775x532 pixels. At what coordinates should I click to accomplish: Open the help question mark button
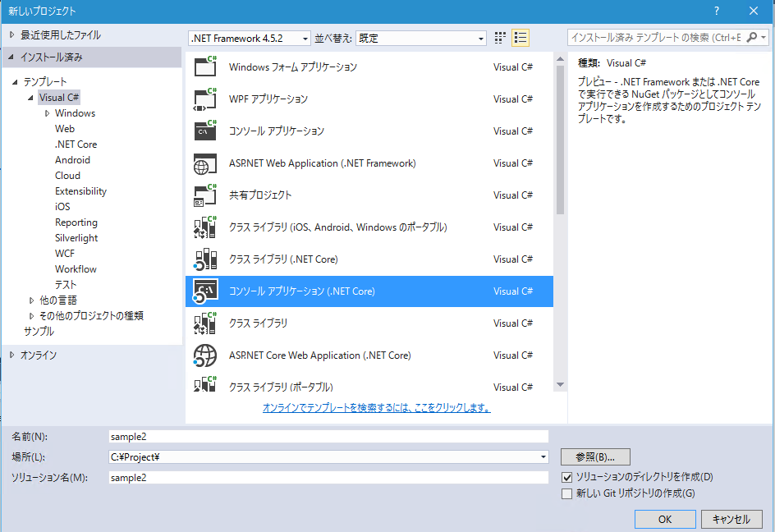[x=717, y=11]
